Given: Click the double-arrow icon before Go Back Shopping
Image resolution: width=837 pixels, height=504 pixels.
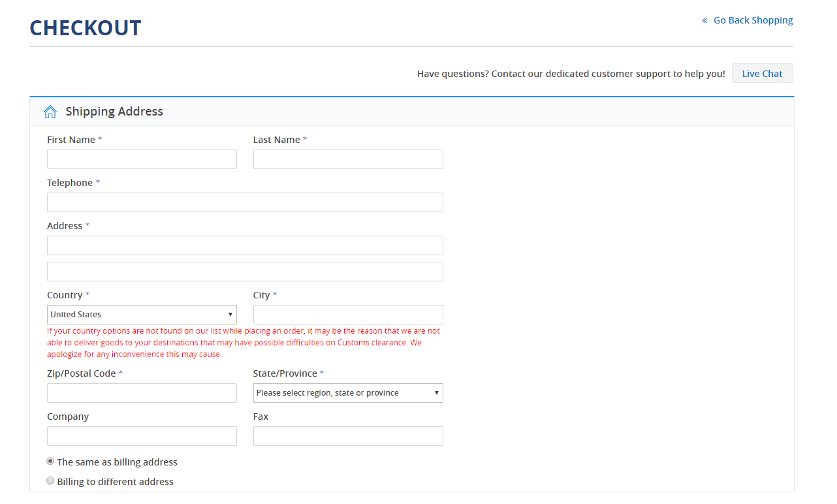Looking at the screenshot, I should click(x=704, y=21).
